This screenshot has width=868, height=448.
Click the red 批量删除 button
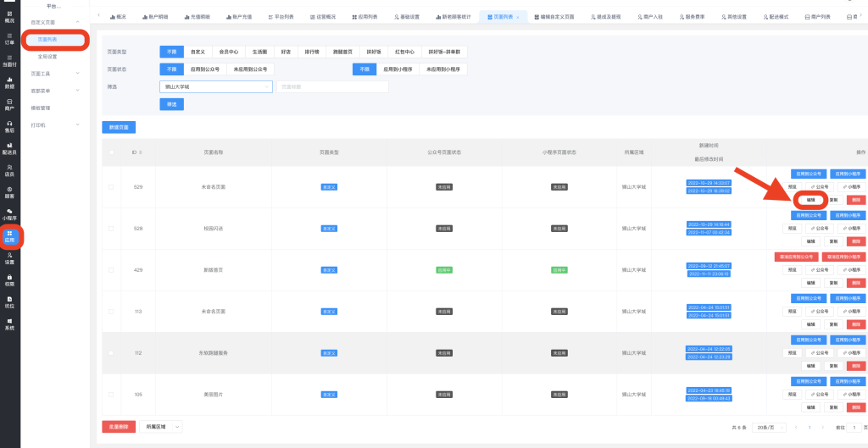pyautogui.click(x=118, y=428)
